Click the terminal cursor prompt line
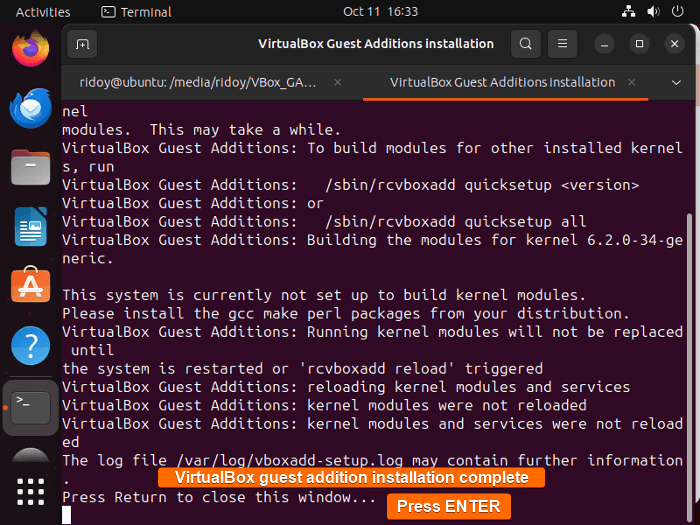This screenshot has height=525, width=700. (67, 515)
